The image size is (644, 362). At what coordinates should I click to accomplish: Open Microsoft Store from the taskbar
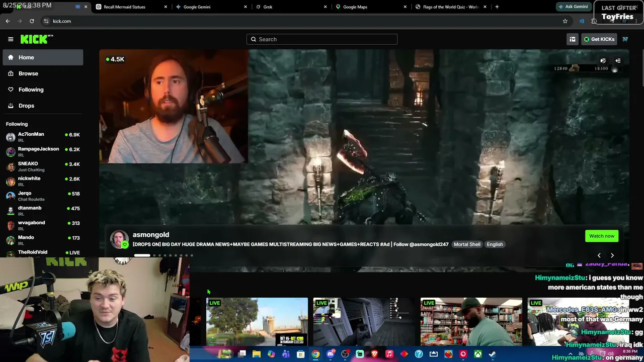[x=301, y=354]
